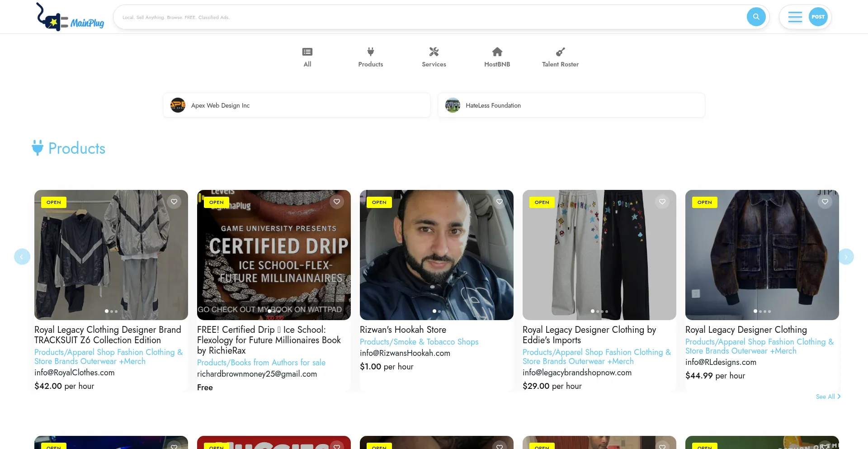Open Products/Books from Authors for sale category
This screenshot has height=449, width=868.
click(x=261, y=363)
